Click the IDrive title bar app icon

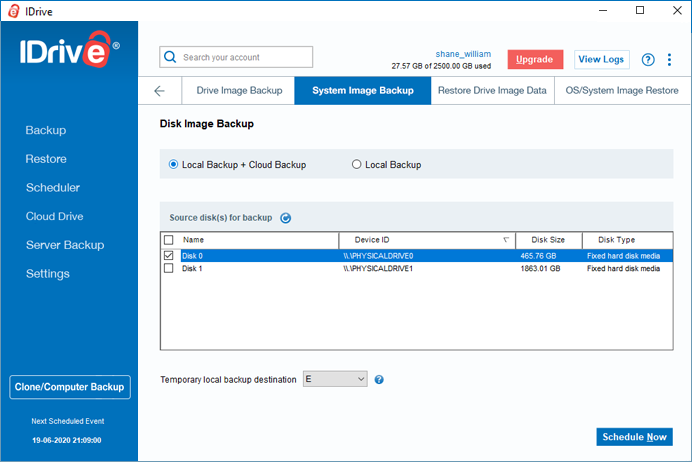[x=14, y=11]
